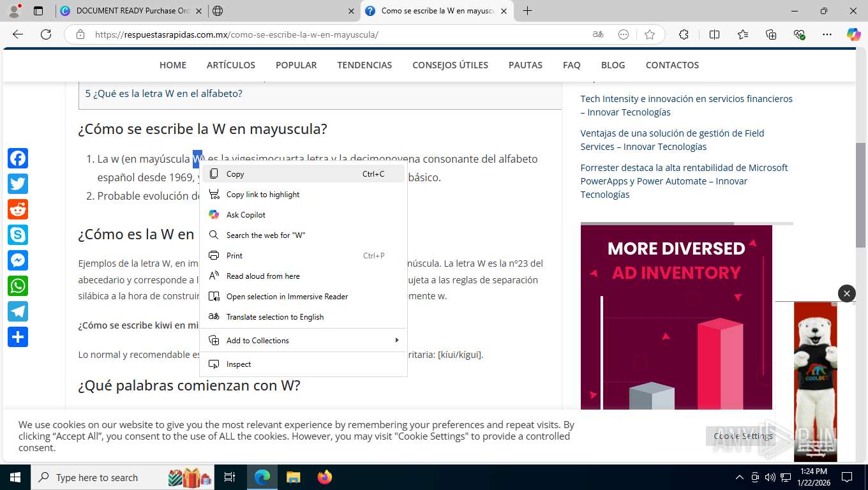Choose Print in the context menu
Screen dimensions: 868x490
[x=304, y=255]
